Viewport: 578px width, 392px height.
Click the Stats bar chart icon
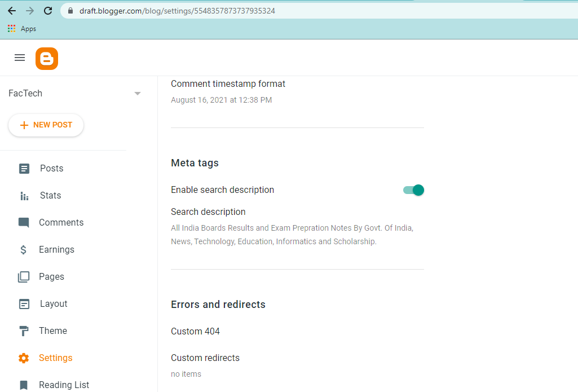click(24, 196)
